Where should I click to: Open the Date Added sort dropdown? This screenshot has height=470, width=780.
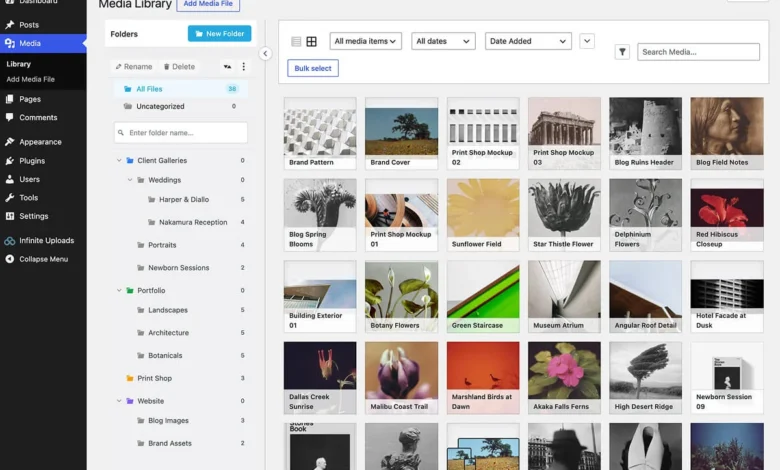(x=528, y=41)
